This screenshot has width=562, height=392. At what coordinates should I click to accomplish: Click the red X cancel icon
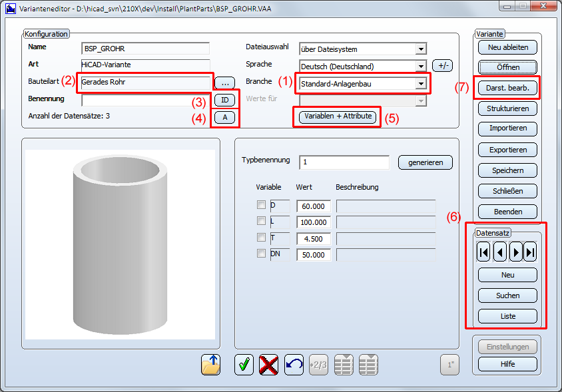(x=268, y=365)
